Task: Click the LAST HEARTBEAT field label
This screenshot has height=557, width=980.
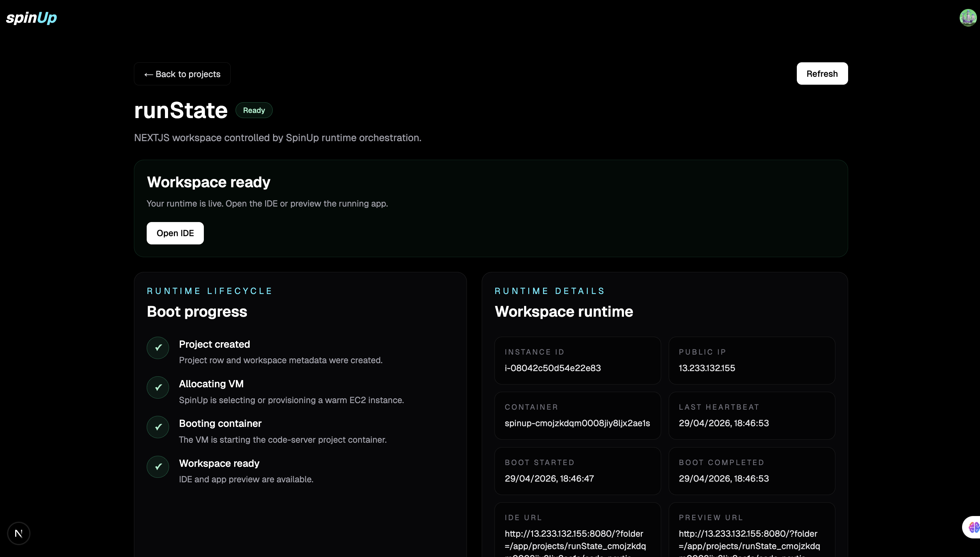Action: click(x=719, y=407)
